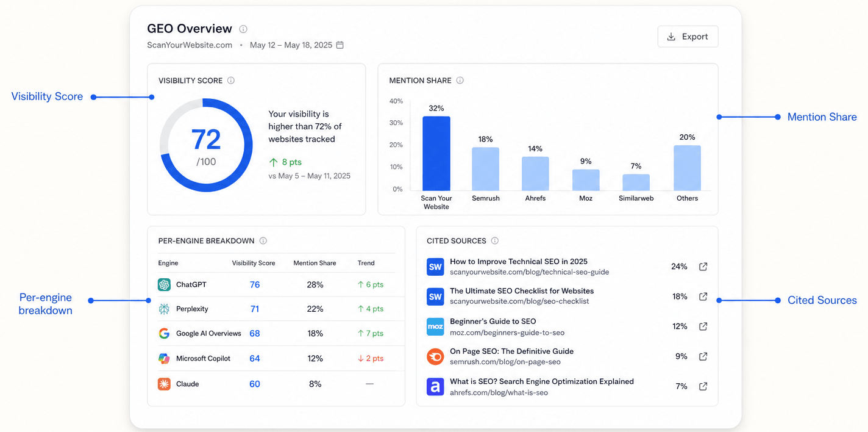This screenshot has height=432, width=868.
Task: Click the Ahrefs favicon in Cited Sources
Action: pos(435,386)
